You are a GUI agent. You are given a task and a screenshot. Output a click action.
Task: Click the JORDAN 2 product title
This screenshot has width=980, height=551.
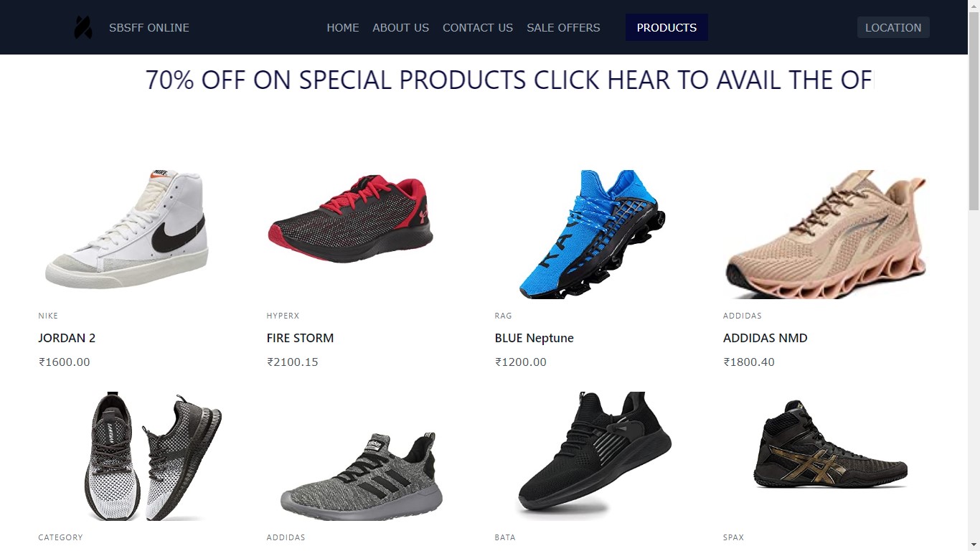67,338
